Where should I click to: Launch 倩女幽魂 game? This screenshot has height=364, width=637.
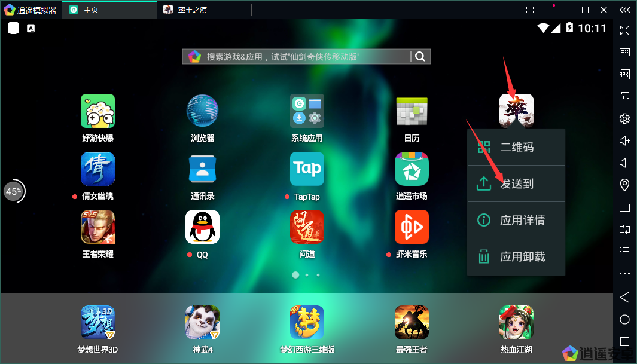click(x=97, y=169)
